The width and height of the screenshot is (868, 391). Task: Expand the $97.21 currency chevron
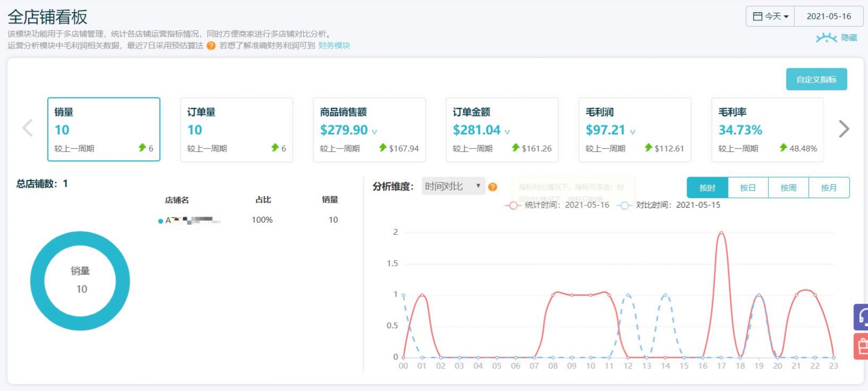click(633, 132)
